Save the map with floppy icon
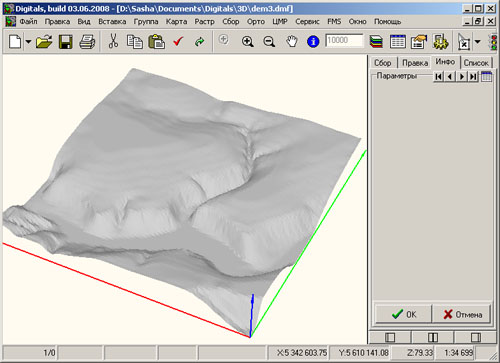The width and height of the screenshot is (500, 363). [66, 42]
